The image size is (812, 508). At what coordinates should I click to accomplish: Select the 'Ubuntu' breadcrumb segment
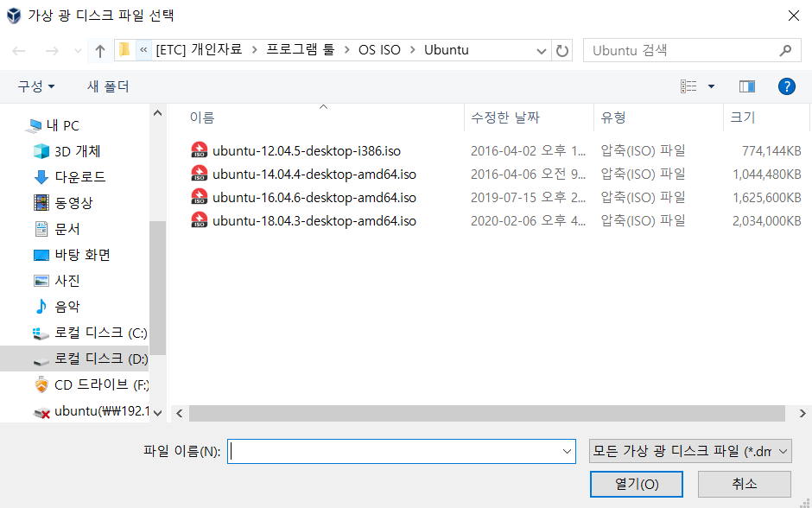(x=447, y=50)
